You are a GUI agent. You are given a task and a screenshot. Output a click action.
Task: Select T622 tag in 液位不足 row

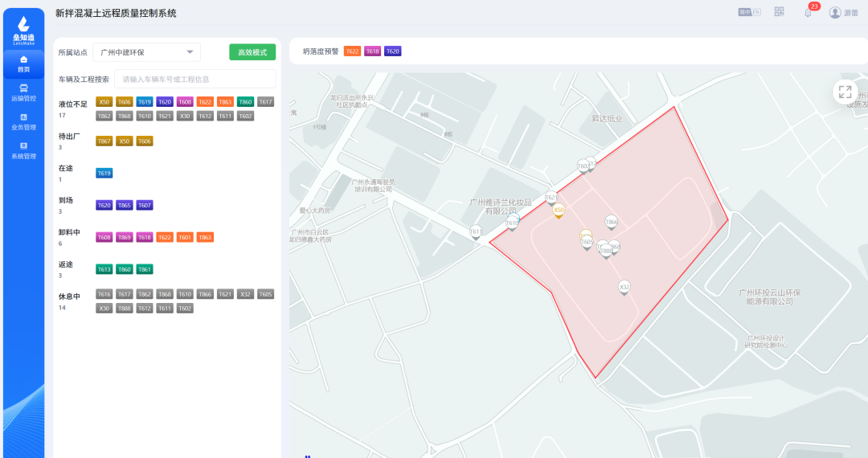coord(206,102)
